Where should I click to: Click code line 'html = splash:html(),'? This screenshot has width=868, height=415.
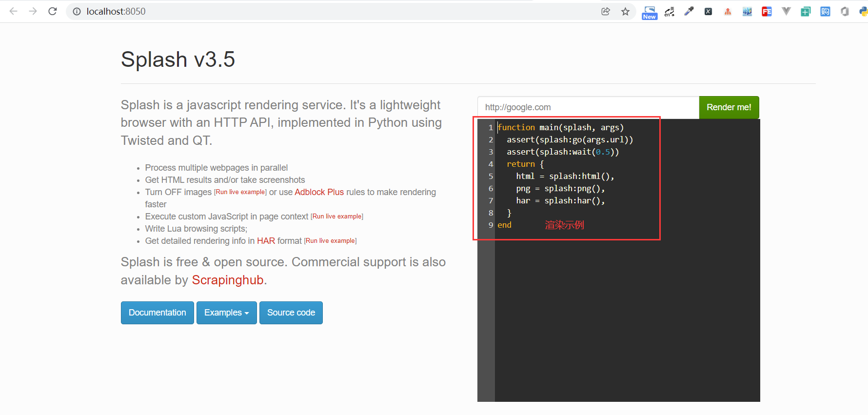(565, 176)
